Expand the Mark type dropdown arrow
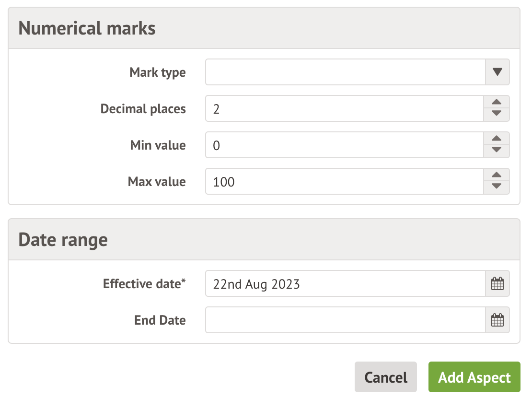The image size is (532, 398). click(x=497, y=72)
